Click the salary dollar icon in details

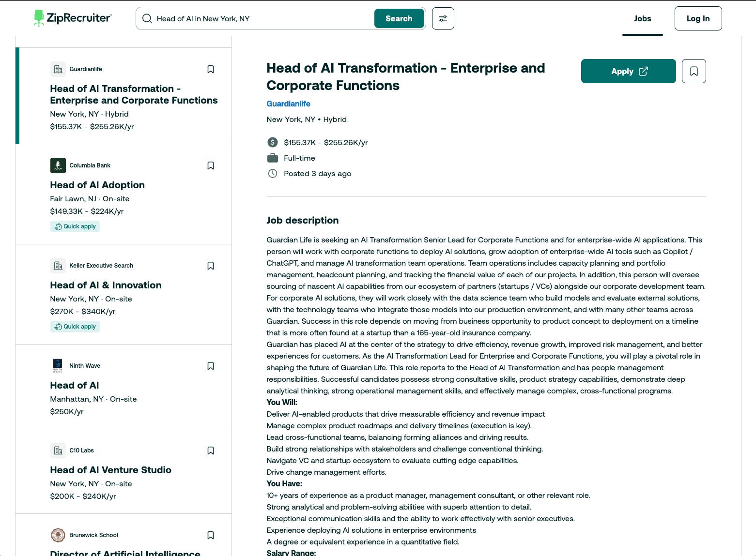coord(273,142)
